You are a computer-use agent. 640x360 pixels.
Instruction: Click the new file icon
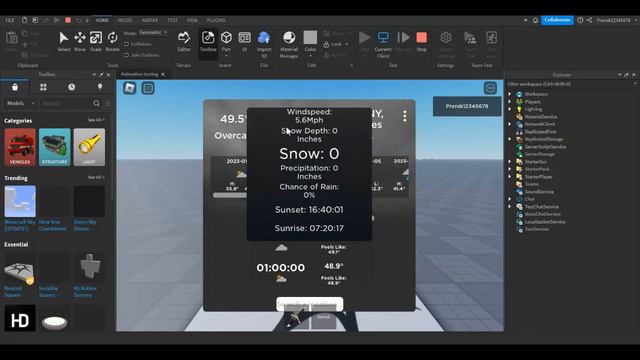point(24,20)
